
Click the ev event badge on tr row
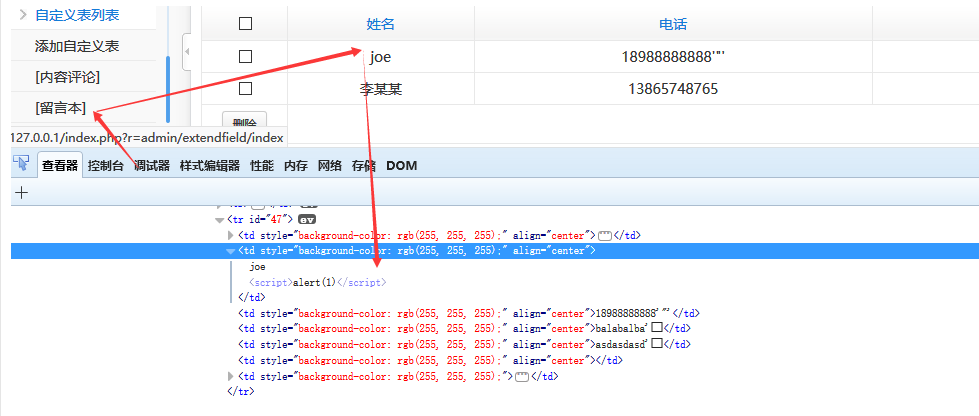[306, 219]
